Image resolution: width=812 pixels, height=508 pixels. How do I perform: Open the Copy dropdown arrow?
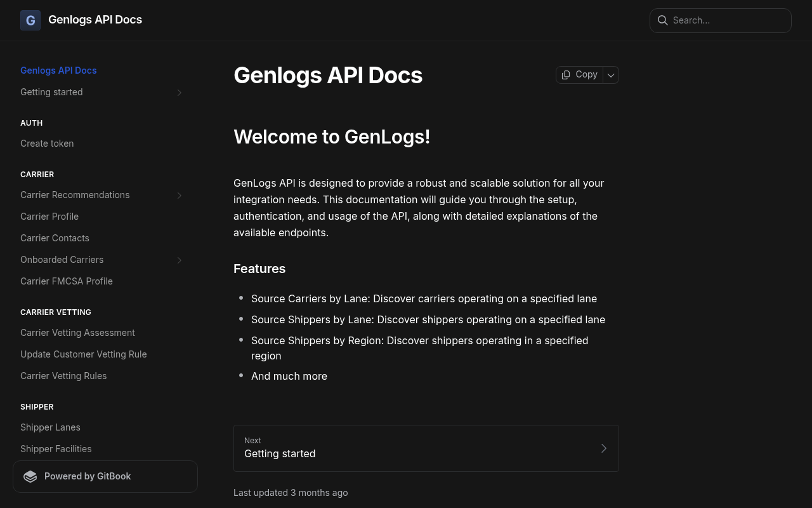[611, 75]
